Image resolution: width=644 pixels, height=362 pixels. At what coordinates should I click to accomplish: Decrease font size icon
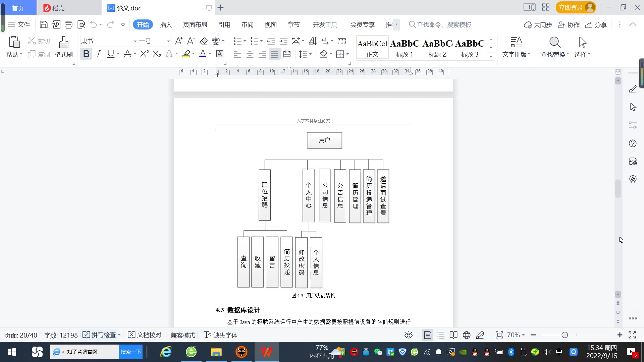[191, 41]
